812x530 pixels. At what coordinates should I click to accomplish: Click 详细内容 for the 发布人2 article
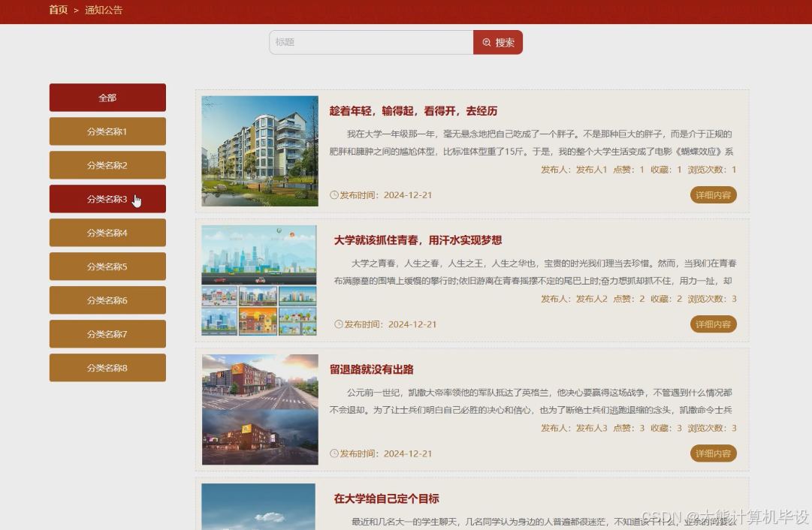coord(713,324)
